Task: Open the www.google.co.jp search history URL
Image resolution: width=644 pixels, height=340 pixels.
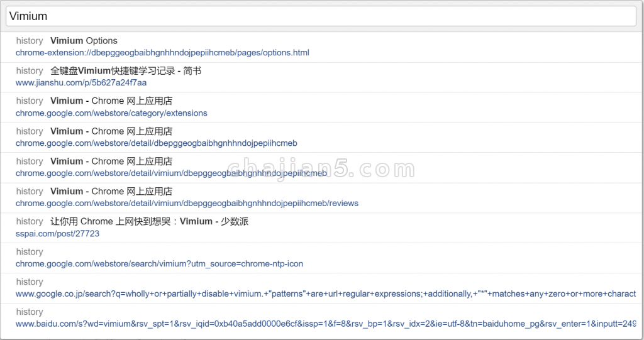Action: (x=326, y=294)
